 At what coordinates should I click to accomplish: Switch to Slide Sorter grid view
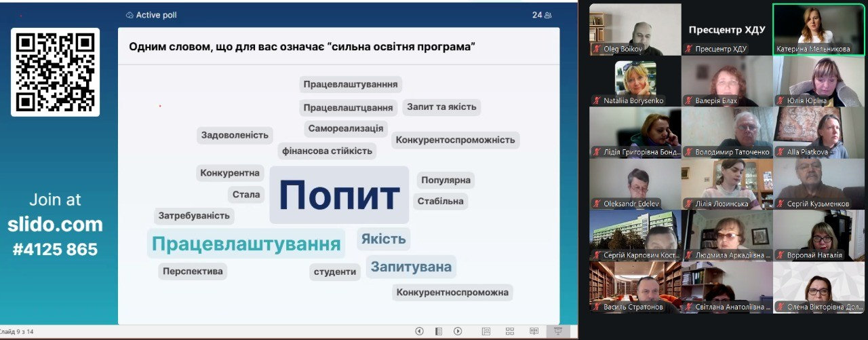[510, 331]
